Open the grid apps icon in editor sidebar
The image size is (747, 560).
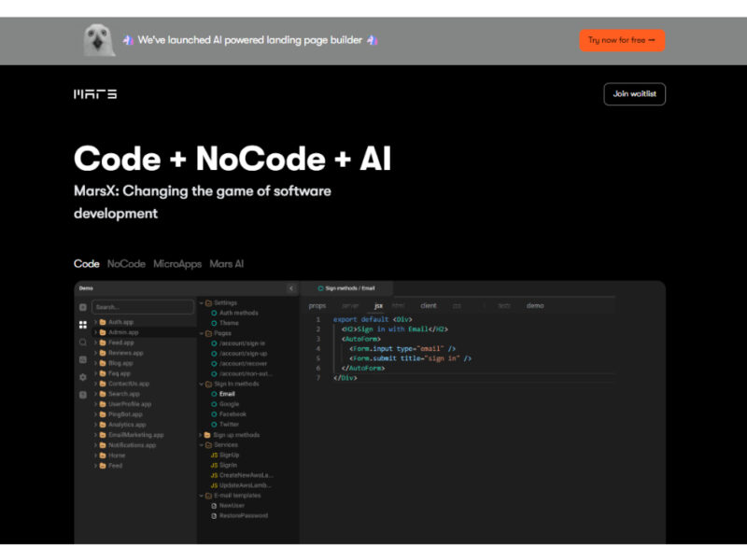pos(83,325)
